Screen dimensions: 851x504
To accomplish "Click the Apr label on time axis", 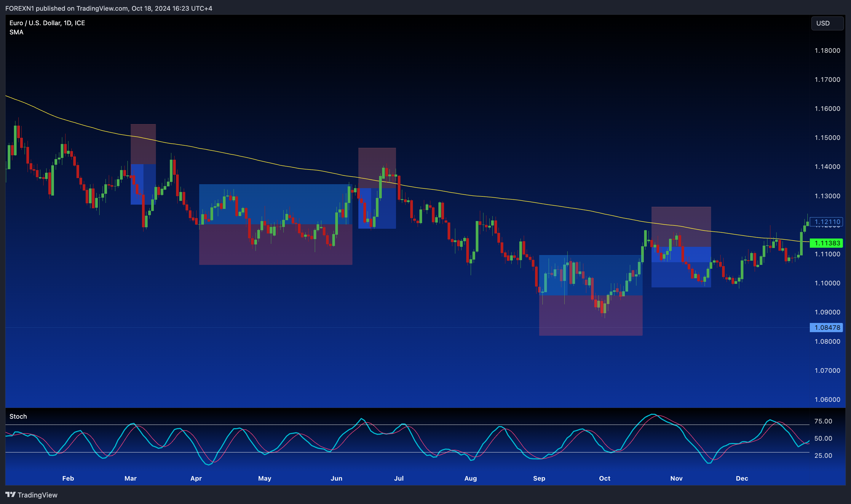I will (196, 478).
